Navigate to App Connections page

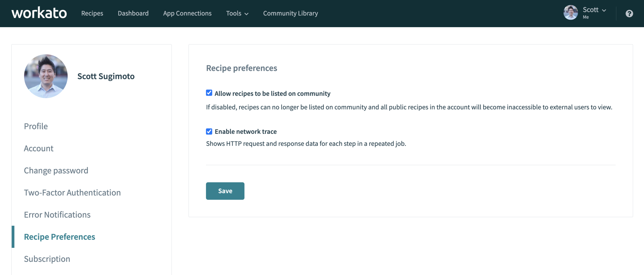click(188, 13)
